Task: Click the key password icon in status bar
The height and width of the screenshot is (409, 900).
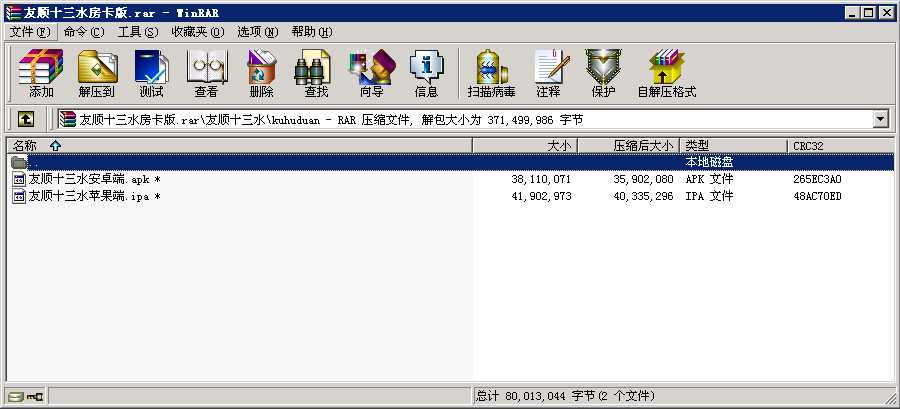Action: 35,396
